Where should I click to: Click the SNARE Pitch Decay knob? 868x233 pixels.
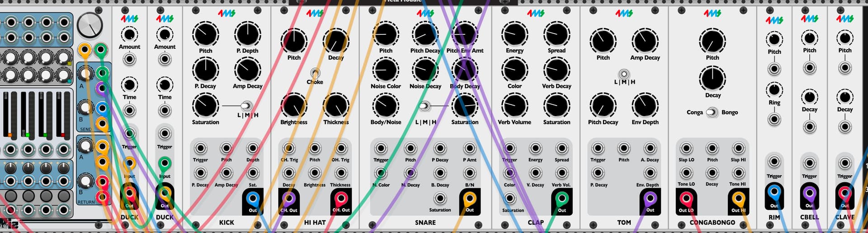(425, 34)
